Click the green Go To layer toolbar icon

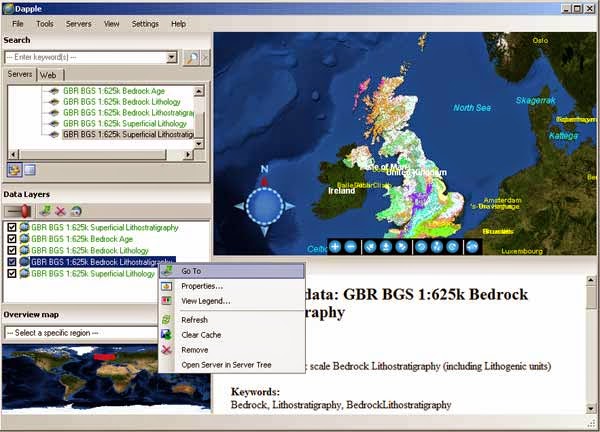(46, 211)
